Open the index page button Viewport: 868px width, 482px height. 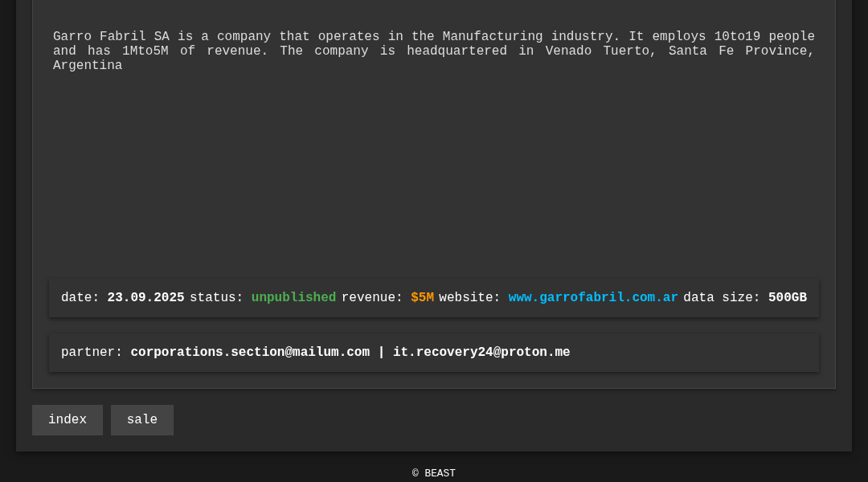click(x=68, y=420)
